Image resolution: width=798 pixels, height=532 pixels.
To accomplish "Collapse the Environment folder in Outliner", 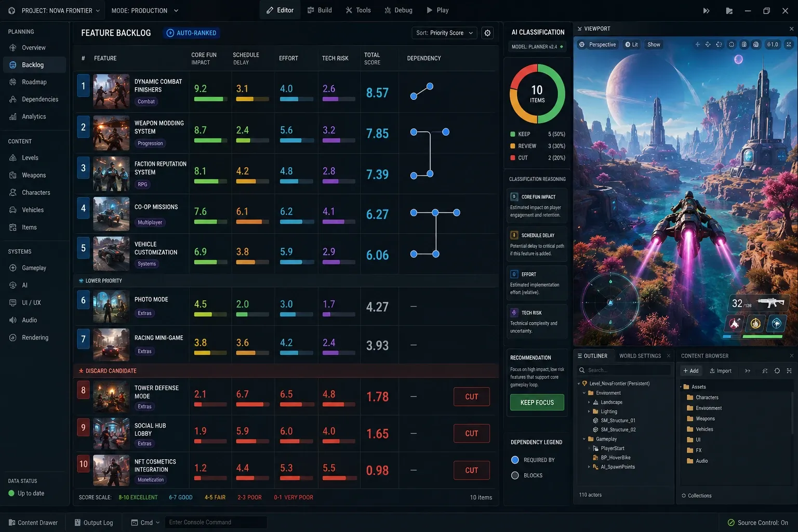I will click(584, 393).
